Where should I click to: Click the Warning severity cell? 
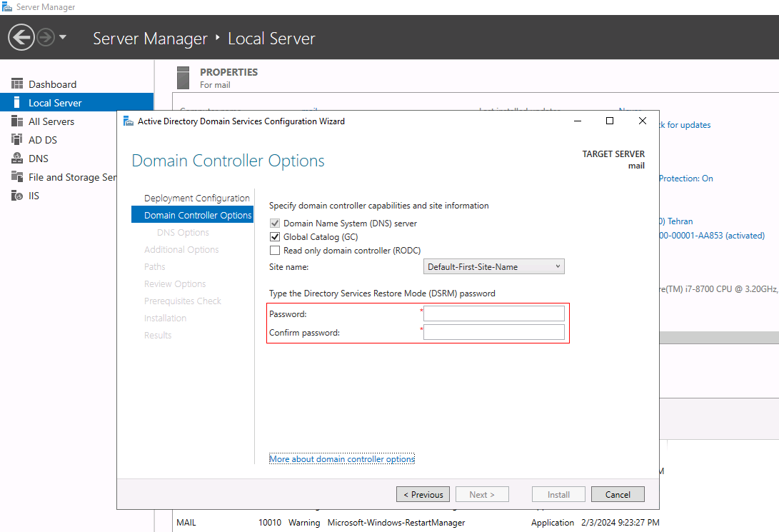[304, 523]
